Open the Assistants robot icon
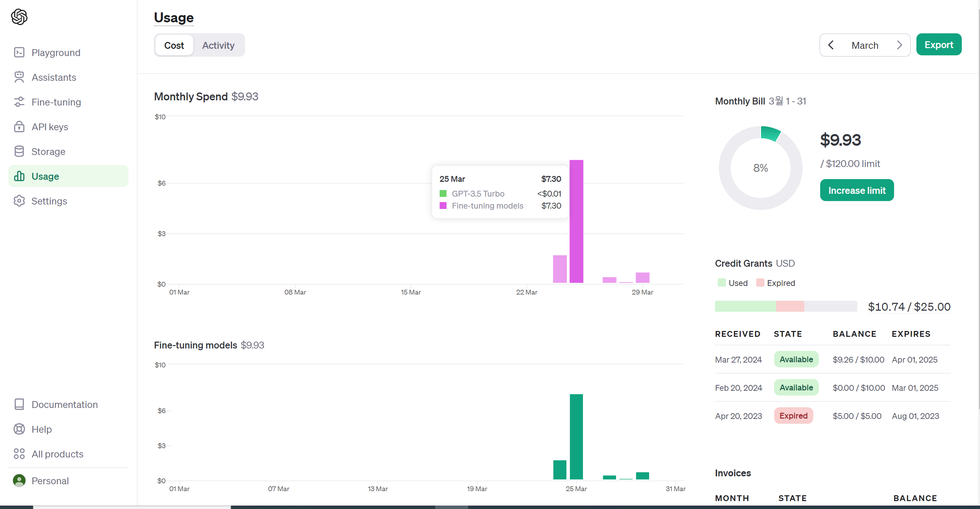980x509 pixels. click(x=19, y=77)
